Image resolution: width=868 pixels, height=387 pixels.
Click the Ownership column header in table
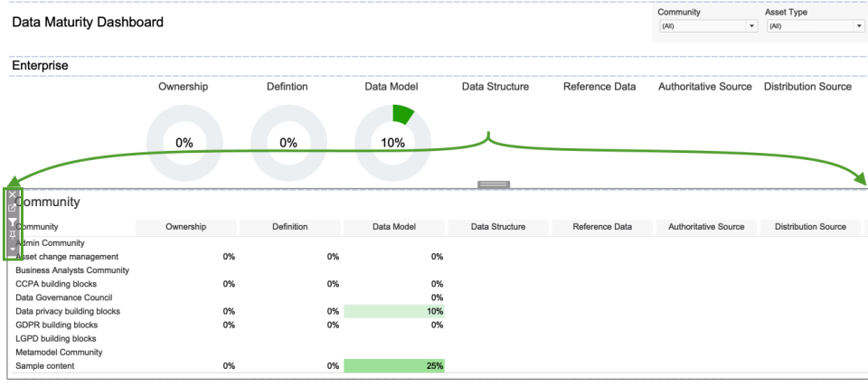[186, 227]
